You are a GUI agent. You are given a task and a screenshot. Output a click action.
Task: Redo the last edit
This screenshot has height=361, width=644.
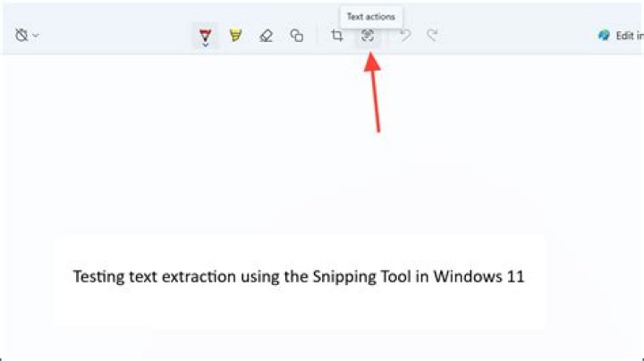(x=432, y=36)
